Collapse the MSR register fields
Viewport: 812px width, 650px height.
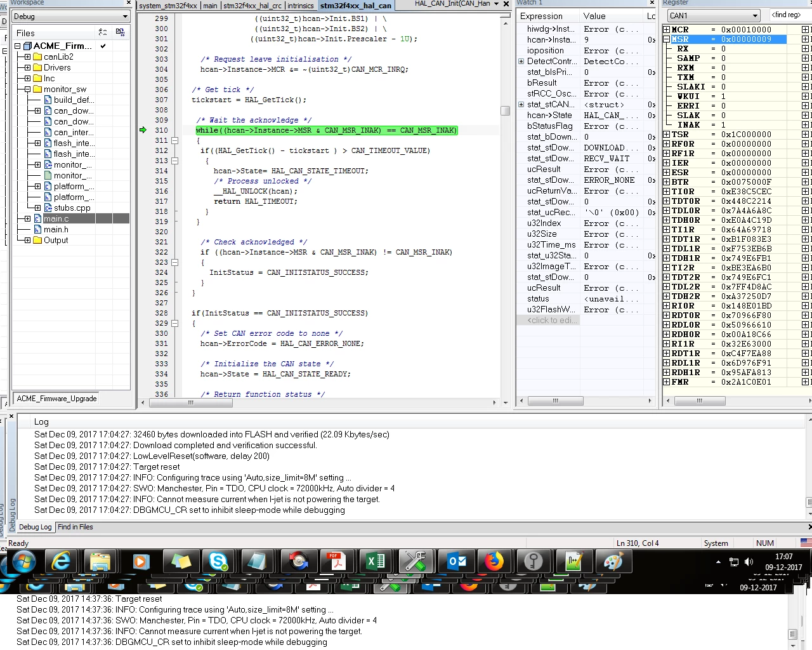coord(666,39)
